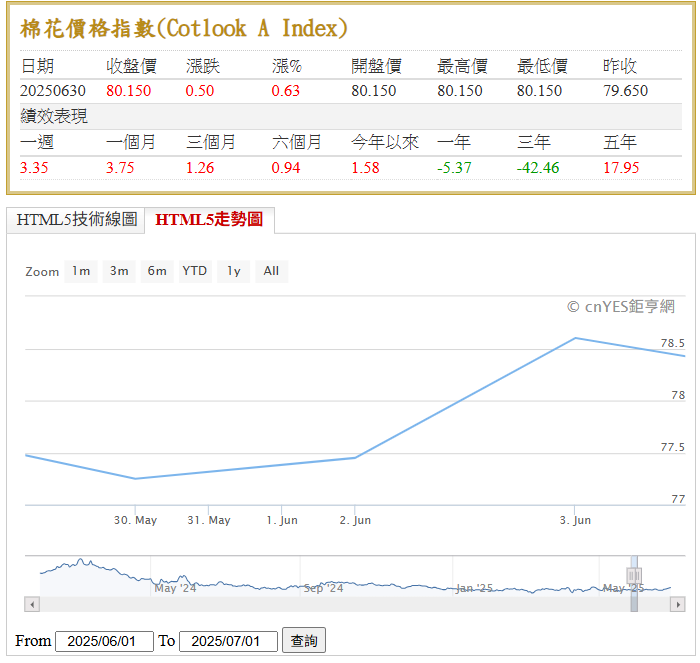
Task: Click the date value 20250630
Action: pos(53,91)
